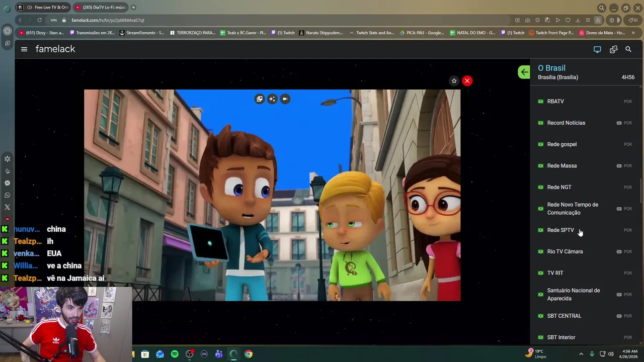644x362 pixels.
Task: Open the famelack search icon
Action: (x=628, y=49)
